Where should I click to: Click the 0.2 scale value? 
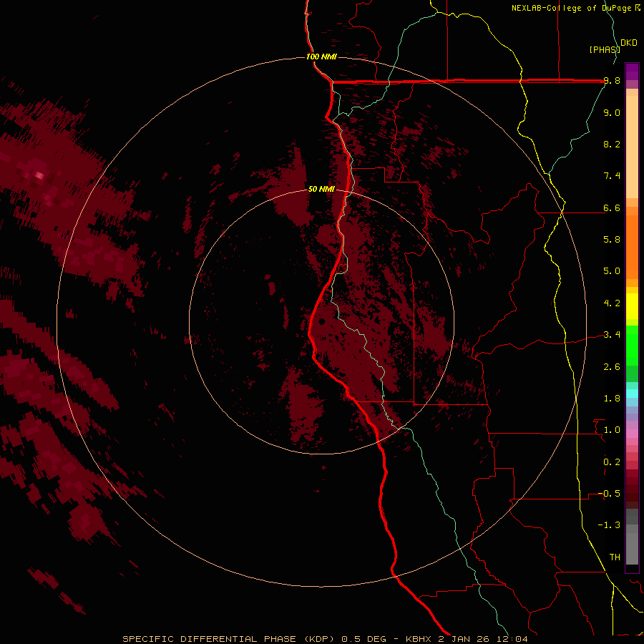tap(612, 462)
